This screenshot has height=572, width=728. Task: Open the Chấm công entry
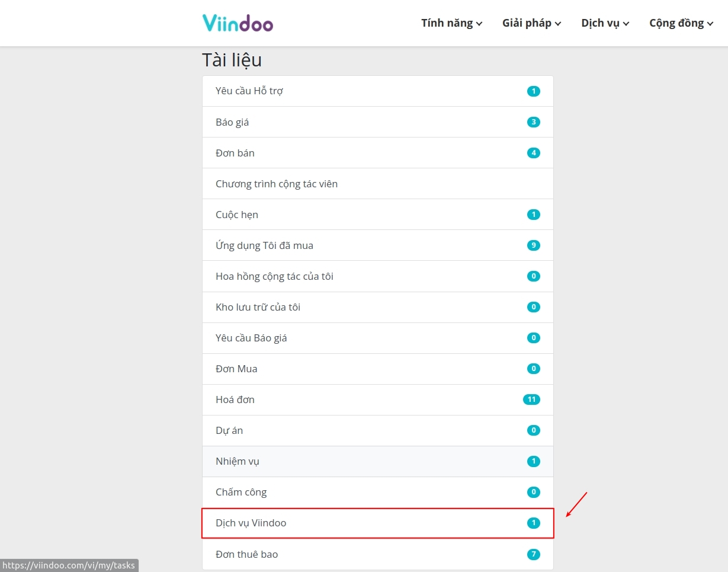(378, 492)
